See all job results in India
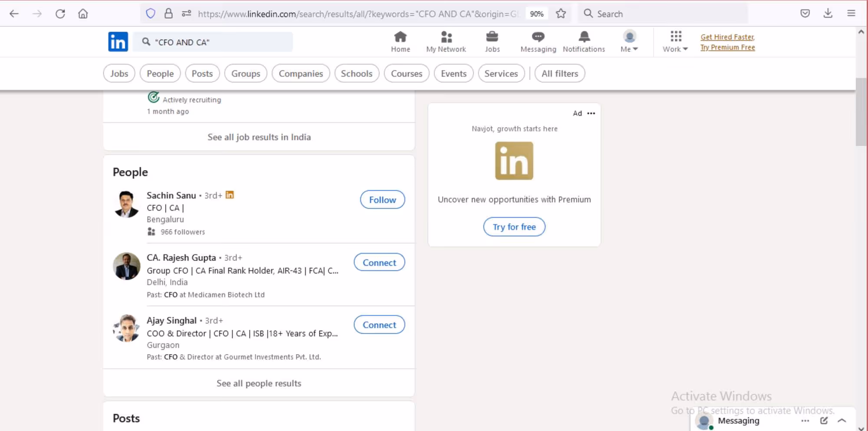This screenshot has width=868, height=431. click(259, 137)
